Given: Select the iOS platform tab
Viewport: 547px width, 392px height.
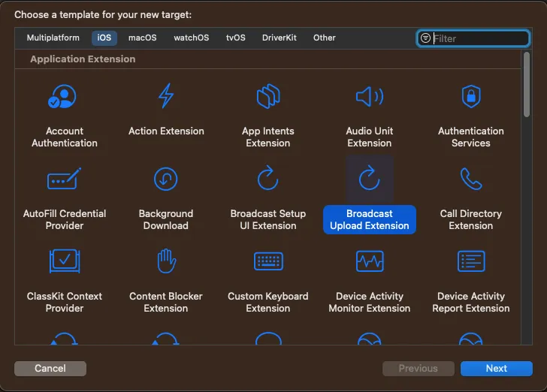Looking at the screenshot, I should click(x=104, y=38).
